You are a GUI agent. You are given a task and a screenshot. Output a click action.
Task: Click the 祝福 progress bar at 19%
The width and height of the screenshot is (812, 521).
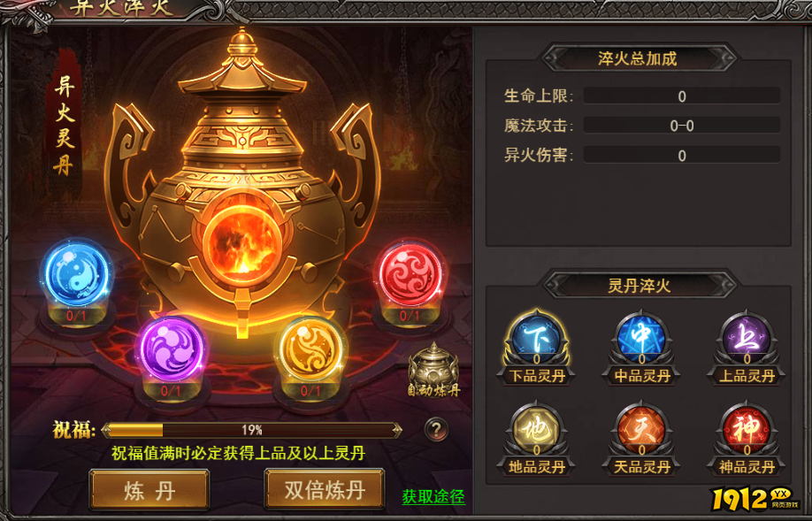pos(252,430)
